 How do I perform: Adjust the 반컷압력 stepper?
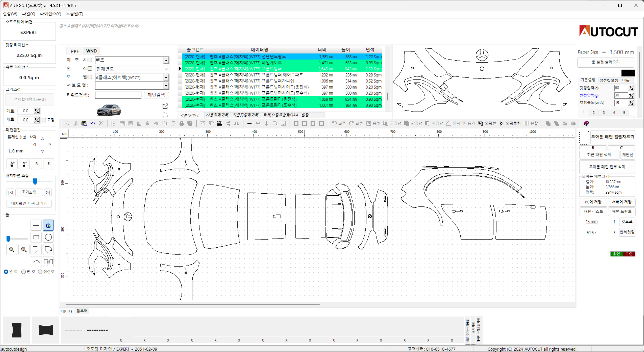click(631, 95)
